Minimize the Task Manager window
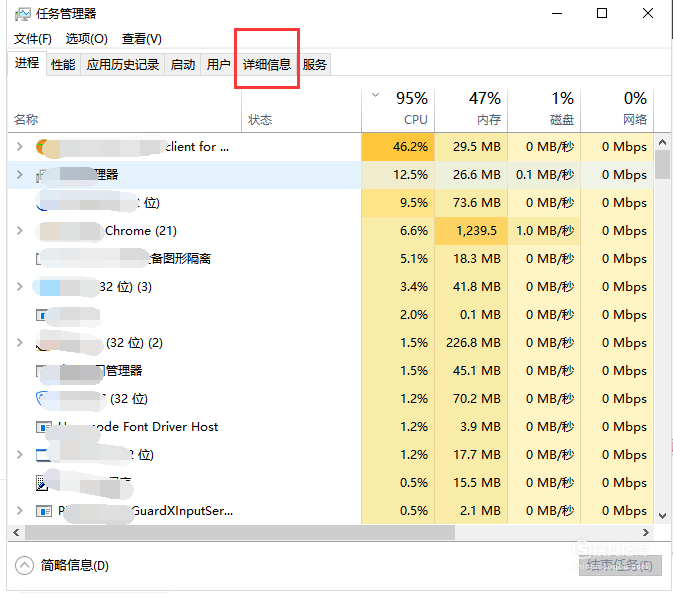The image size is (673, 596). tap(557, 13)
